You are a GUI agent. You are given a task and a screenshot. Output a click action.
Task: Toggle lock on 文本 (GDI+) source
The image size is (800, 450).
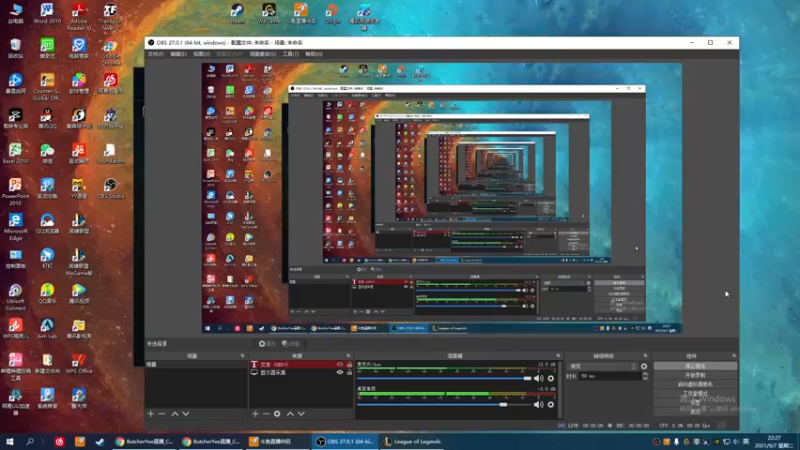(349, 364)
